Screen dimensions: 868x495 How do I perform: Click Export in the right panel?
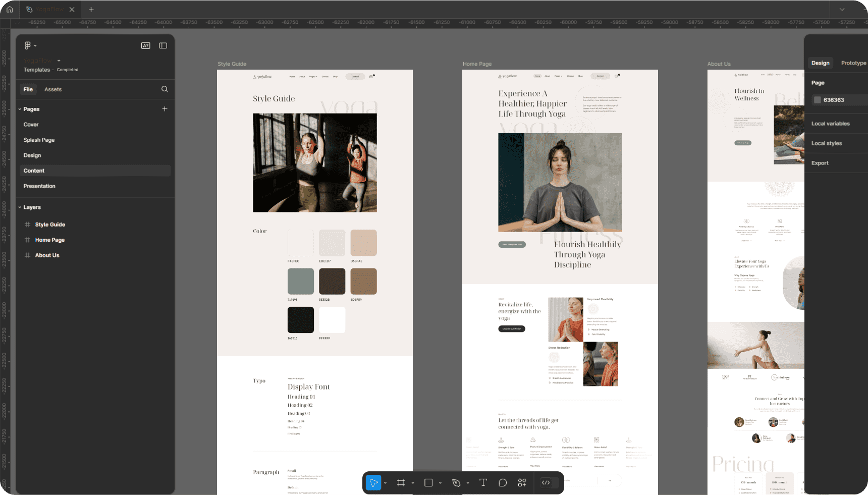[820, 162]
